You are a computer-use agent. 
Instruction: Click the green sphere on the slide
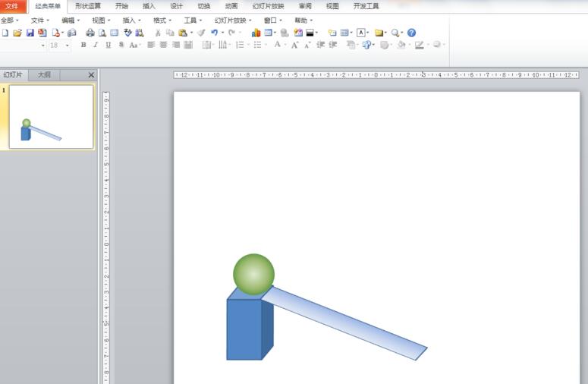coord(253,274)
